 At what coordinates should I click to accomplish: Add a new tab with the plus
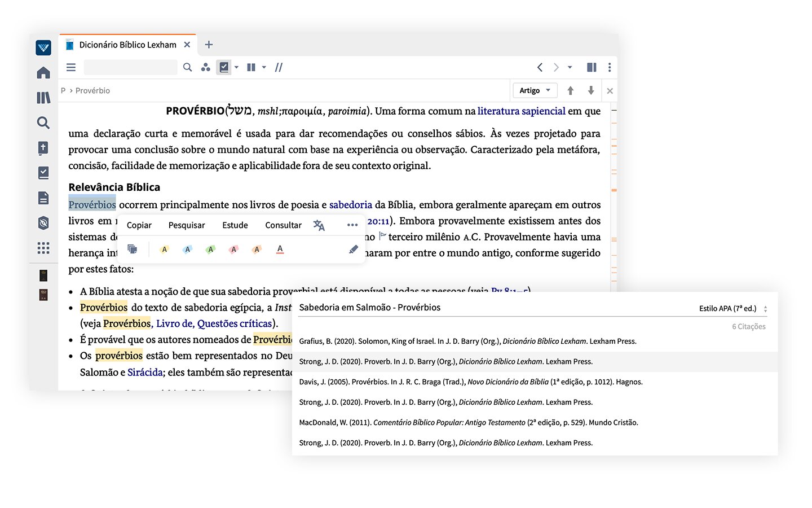[209, 45]
